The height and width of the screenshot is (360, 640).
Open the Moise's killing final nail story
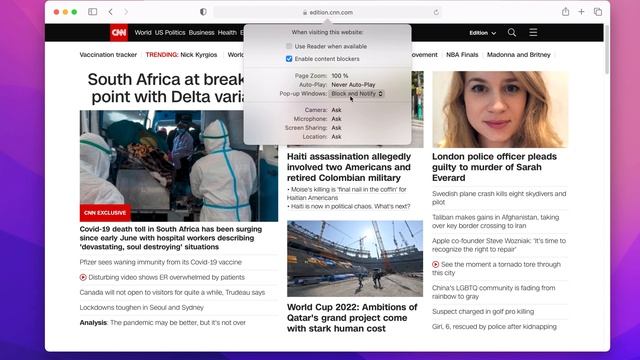coord(347,193)
